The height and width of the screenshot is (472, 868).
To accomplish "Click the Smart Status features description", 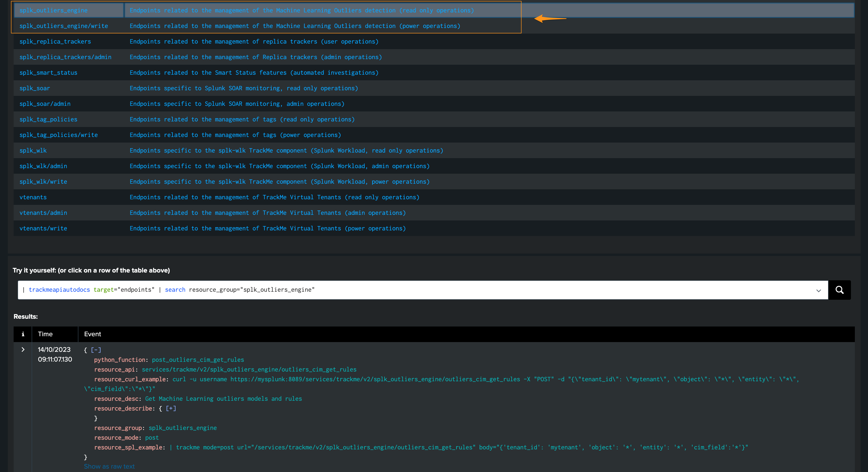I will (x=254, y=73).
